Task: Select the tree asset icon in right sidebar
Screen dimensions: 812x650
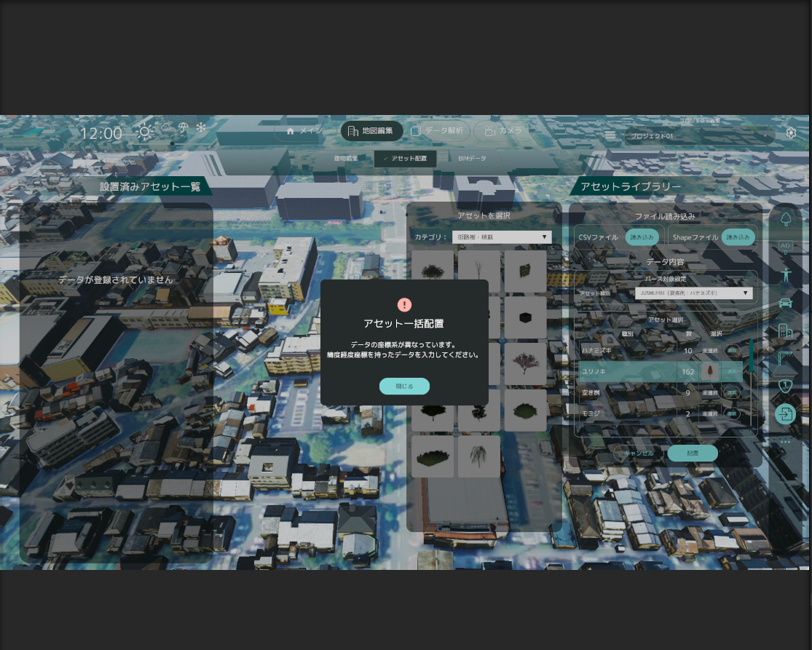Action: pos(785,219)
